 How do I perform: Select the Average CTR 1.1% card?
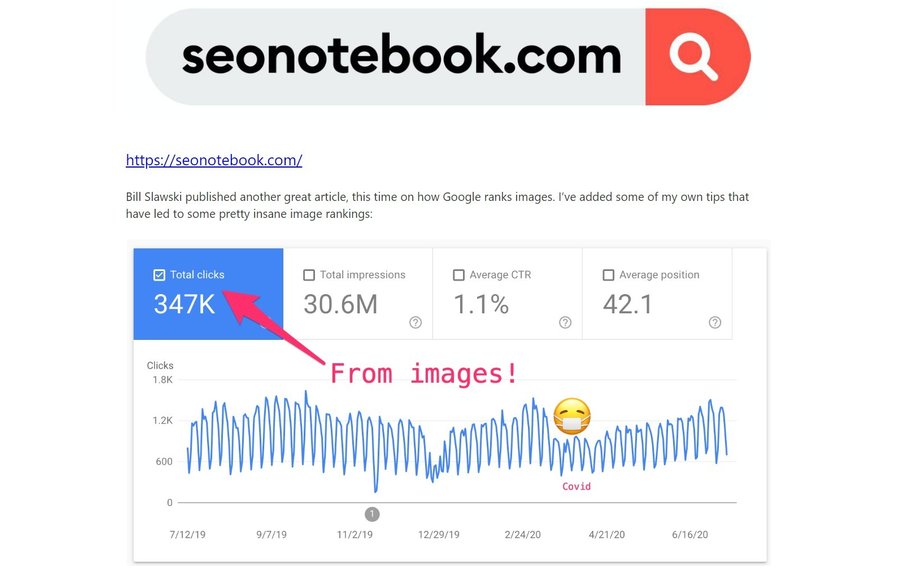point(508,294)
